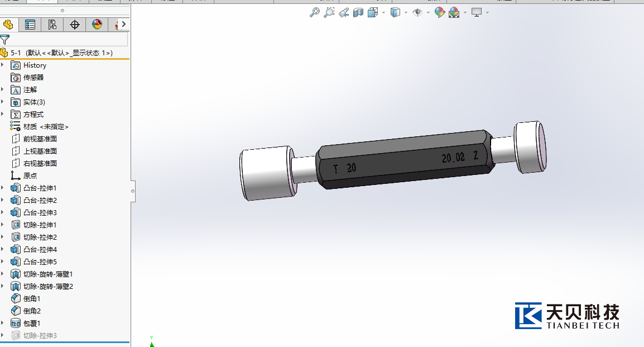
Task: Select the 方程式 equations icon
Action: pyautogui.click(x=16, y=115)
